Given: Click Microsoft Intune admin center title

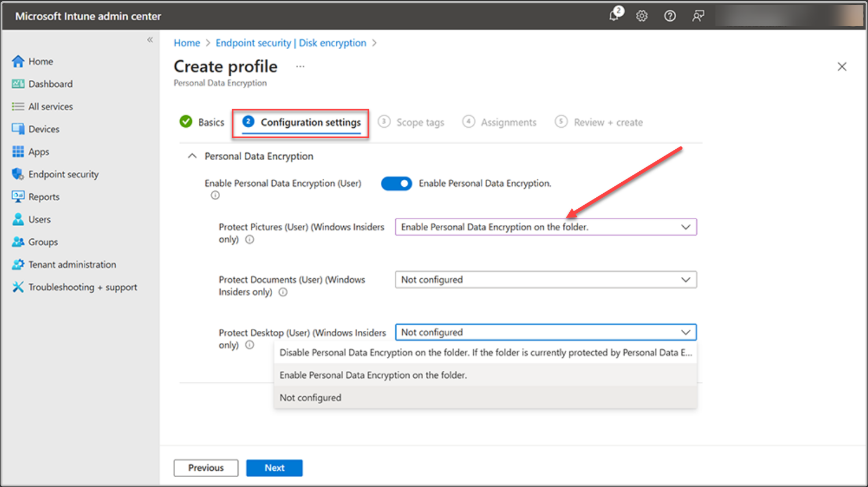Looking at the screenshot, I should point(88,16).
